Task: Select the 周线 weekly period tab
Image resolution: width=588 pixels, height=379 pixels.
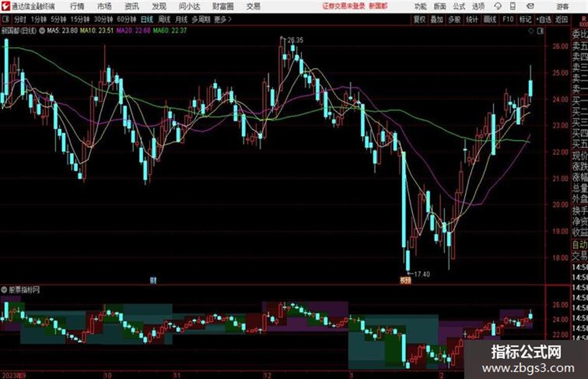Action: pos(164,19)
